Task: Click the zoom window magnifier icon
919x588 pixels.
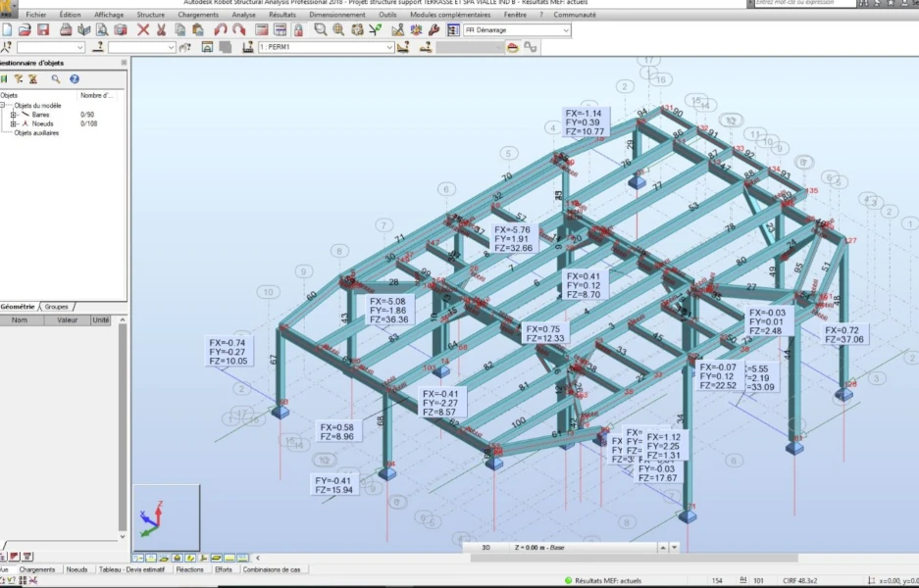Action: point(321,30)
